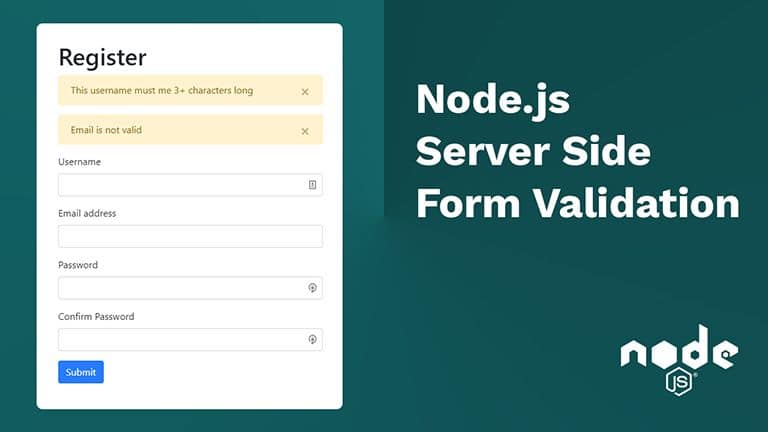768x432 pixels.
Task: Click the Username input field
Action: 190,185
